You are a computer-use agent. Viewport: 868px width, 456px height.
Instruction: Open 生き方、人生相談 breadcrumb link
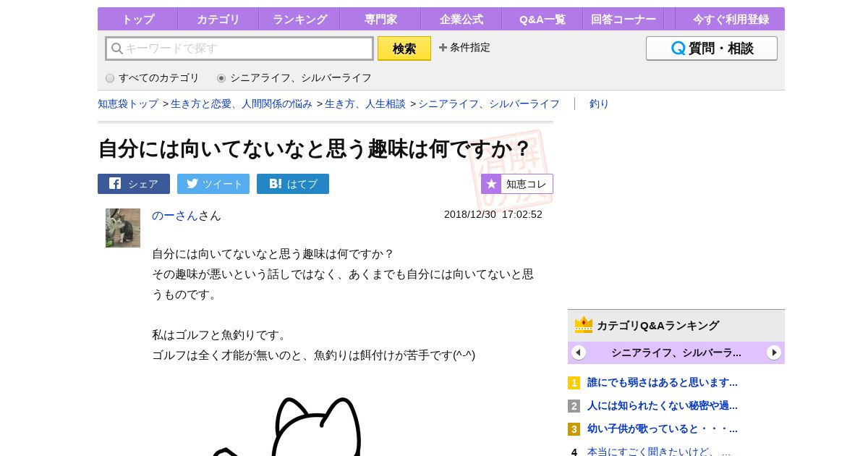click(x=365, y=104)
